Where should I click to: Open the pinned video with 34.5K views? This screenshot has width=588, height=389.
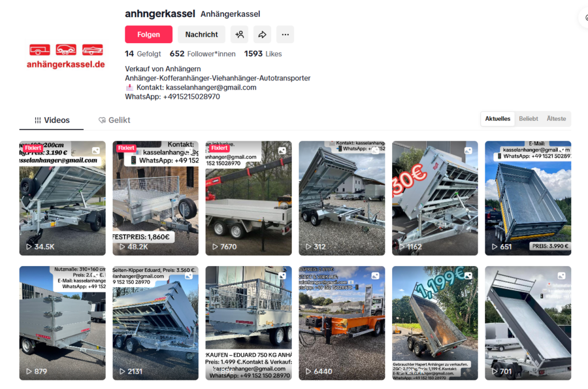62,198
